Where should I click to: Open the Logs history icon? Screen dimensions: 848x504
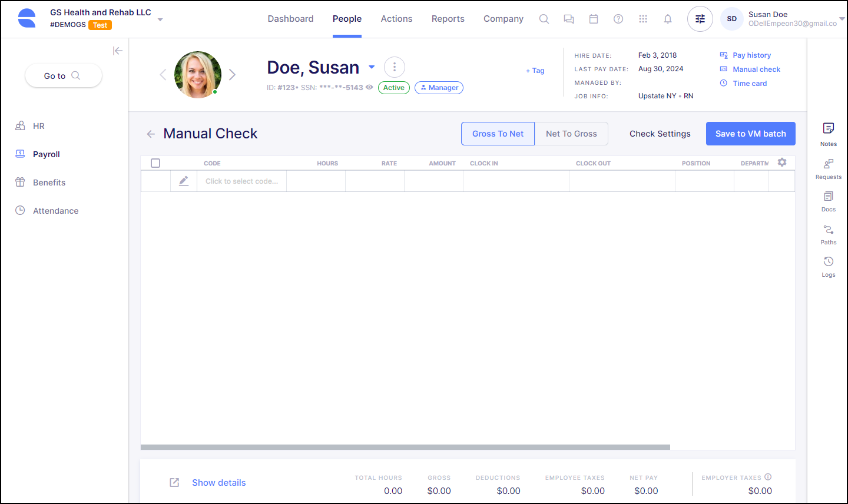click(828, 262)
